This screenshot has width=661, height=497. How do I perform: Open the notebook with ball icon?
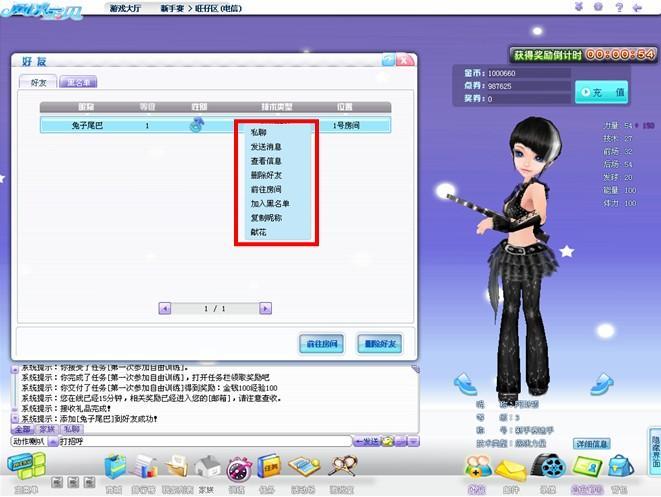(x=304, y=467)
